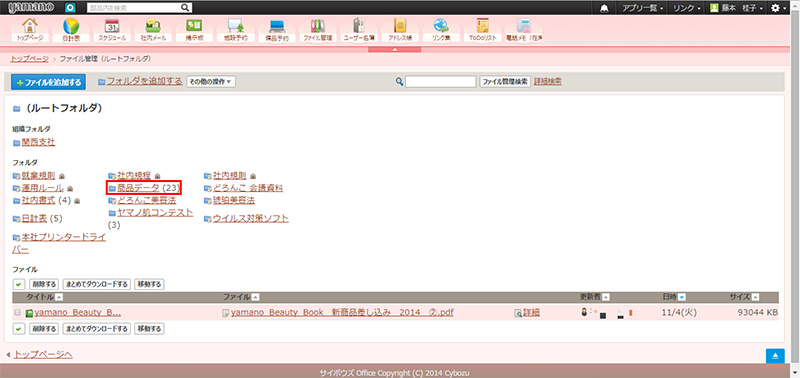
Task: Open the 詳細検索 link
Action: click(548, 82)
